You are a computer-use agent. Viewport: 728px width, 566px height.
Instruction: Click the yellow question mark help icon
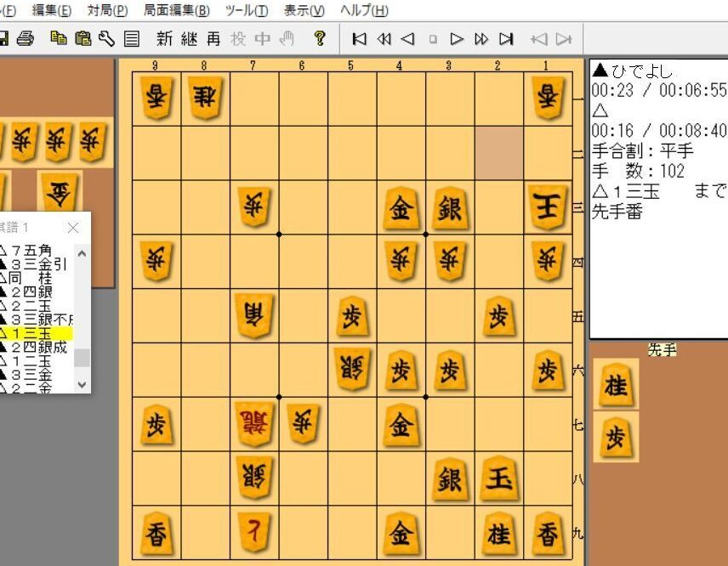click(320, 39)
